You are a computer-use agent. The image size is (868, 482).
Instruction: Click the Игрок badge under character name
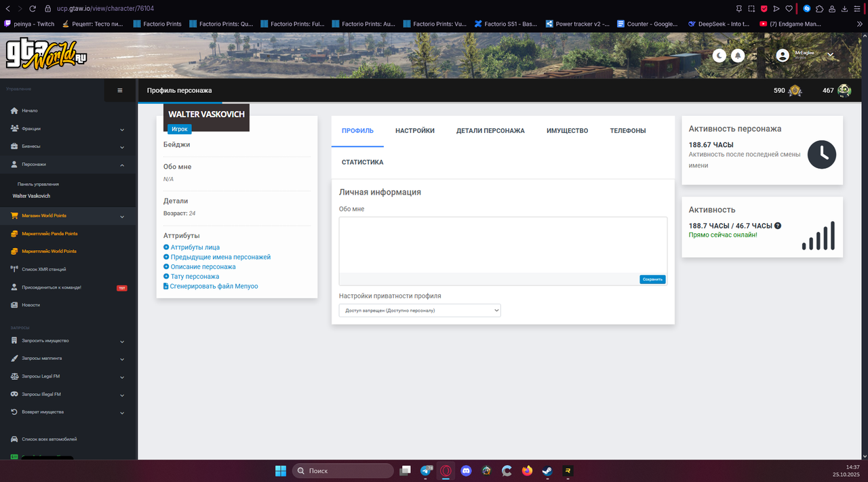click(x=180, y=129)
